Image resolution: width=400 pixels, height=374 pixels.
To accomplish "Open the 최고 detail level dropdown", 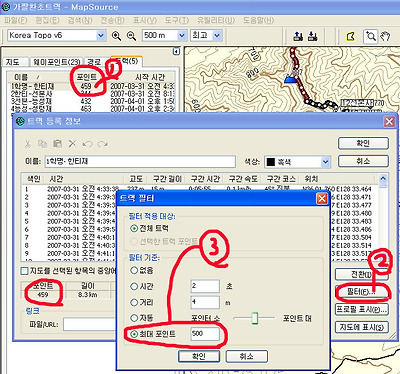I will click(217, 35).
